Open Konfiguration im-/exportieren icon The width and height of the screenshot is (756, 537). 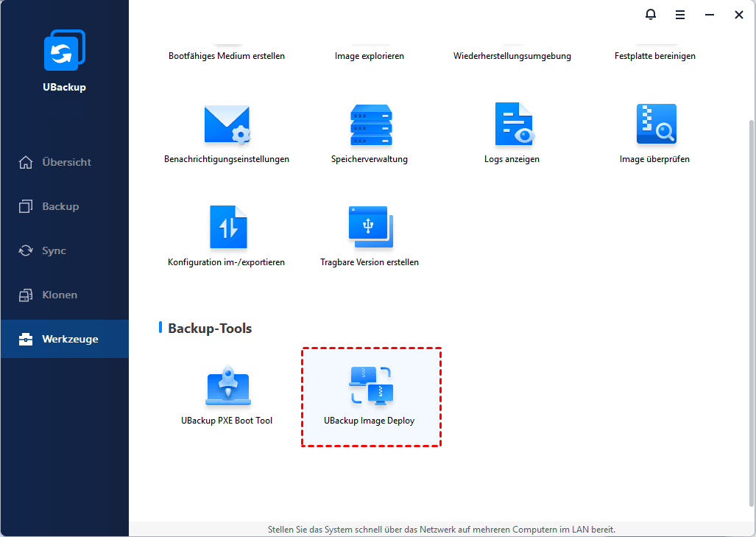coord(227,228)
